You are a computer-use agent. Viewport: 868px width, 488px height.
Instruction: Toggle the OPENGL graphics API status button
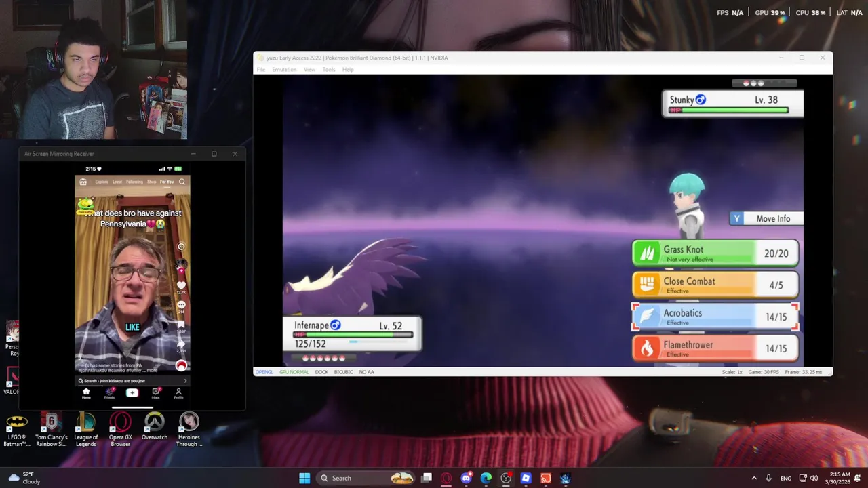pos(264,372)
